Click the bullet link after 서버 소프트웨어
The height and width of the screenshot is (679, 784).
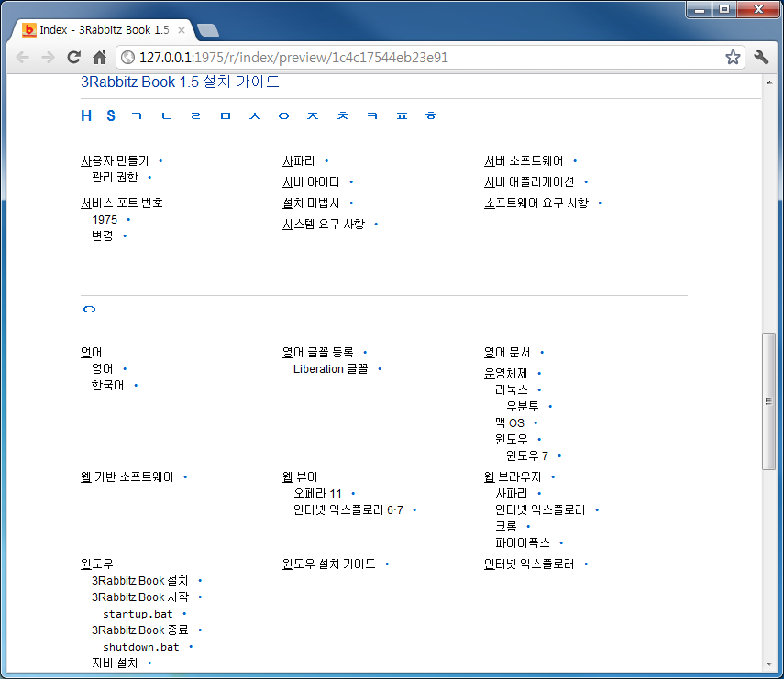tap(575, 161)
